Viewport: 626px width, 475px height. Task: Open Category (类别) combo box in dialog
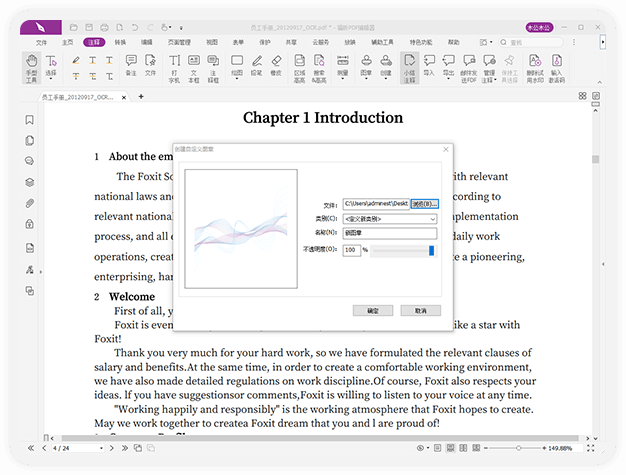point(390,219)
